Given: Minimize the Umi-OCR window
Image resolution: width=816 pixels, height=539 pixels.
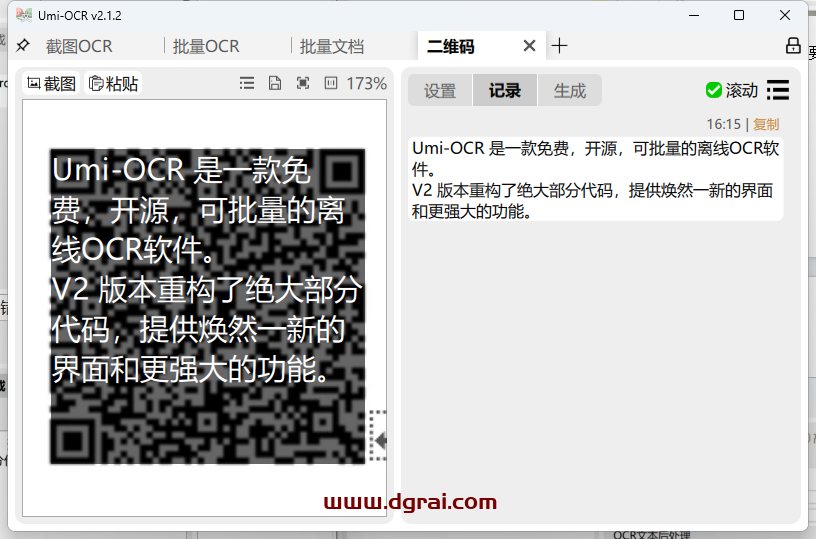Looking at the screenshot, I should tap(694, 15).
